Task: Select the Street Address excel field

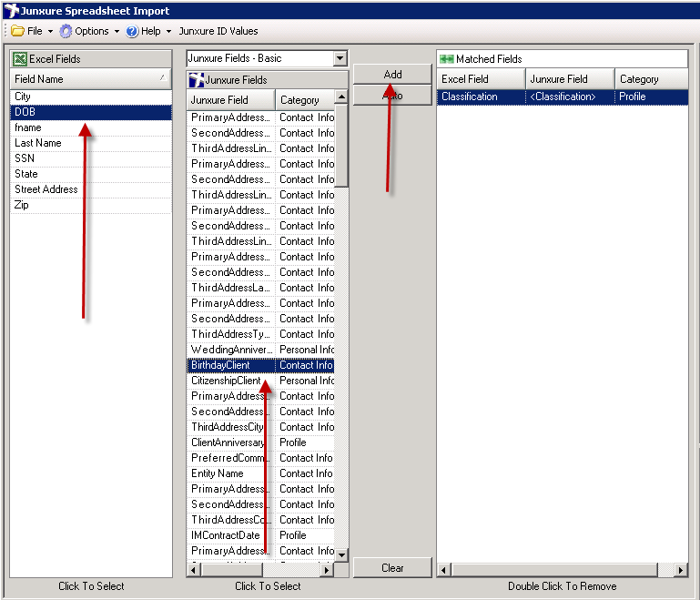Action: 91,189
